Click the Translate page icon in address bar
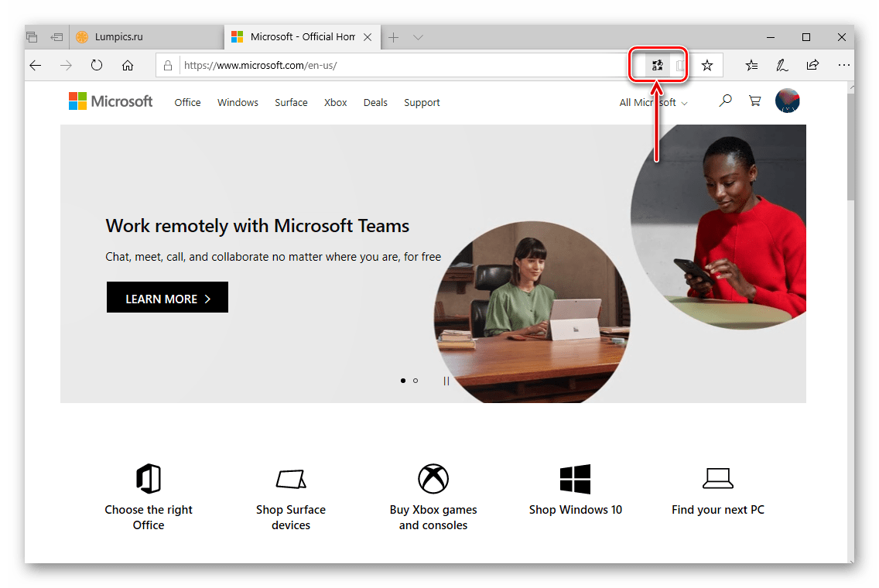The image size is (879, 588). (657, 66)
